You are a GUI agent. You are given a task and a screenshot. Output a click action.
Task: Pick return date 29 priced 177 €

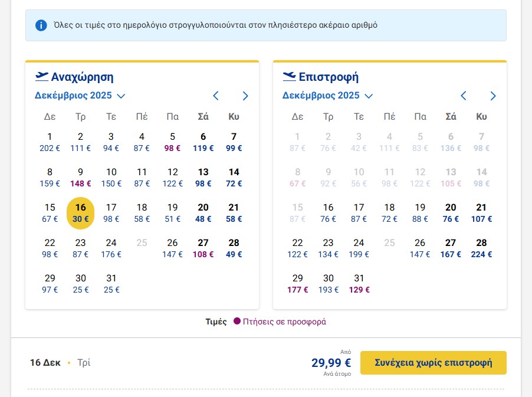298,283
